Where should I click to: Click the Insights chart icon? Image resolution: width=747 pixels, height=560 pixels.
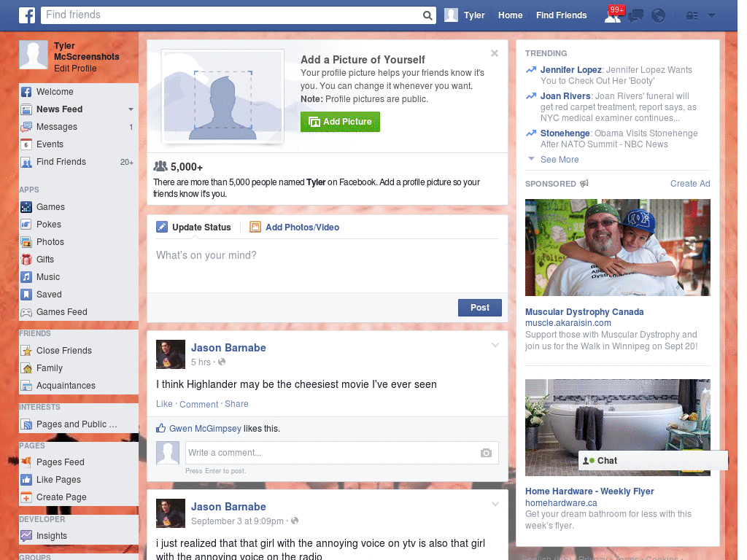(x=26, y=536)
